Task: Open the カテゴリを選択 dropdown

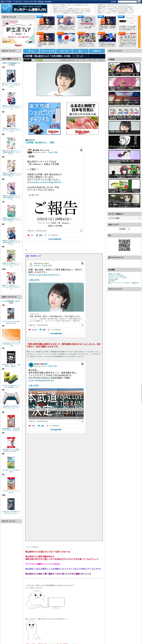Action: pyautogui.click(x=124, y=218)
